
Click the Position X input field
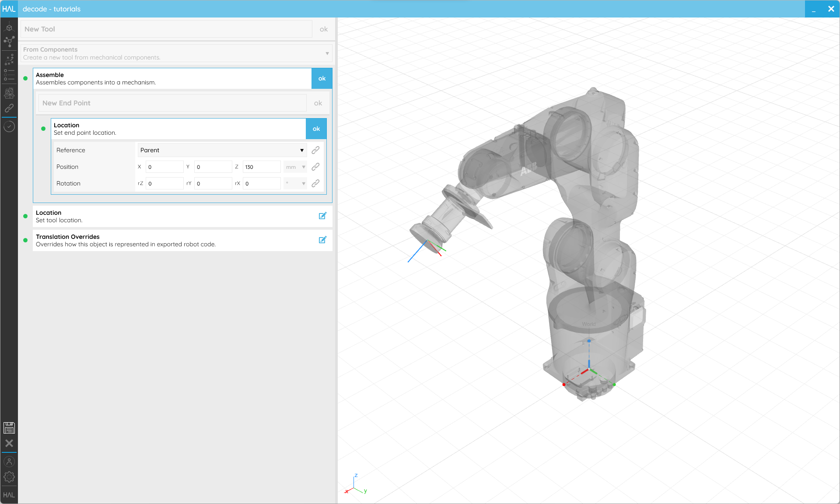point(164,167)
